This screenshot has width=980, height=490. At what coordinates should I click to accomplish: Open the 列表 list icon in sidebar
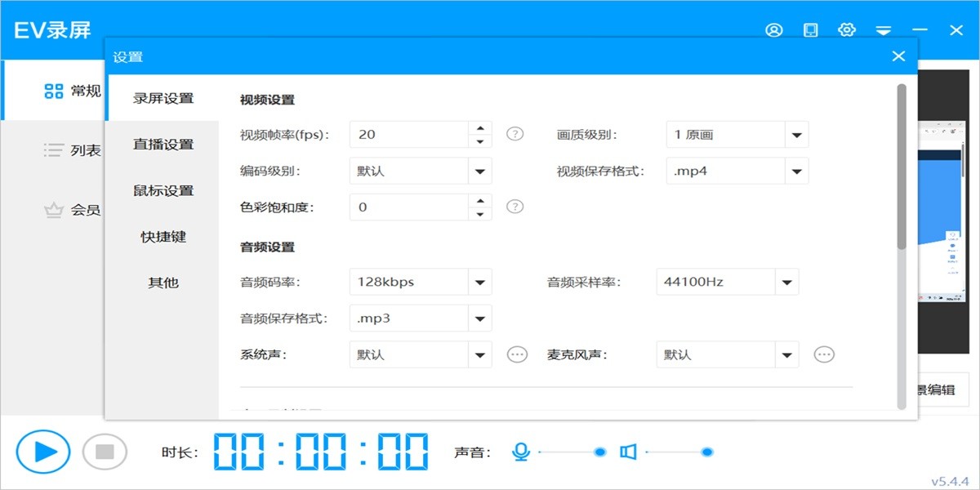pyautogui.click(x=52, y=150)
